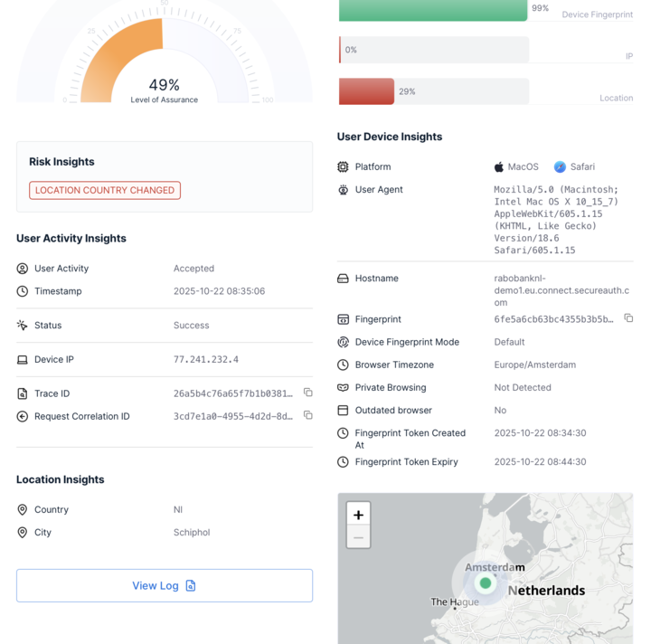Screen dimensions: 651x644
Task: Select the hostname rabobanknl-demo1.eu.connect.secureauth.com
Action: pos(561,290)
